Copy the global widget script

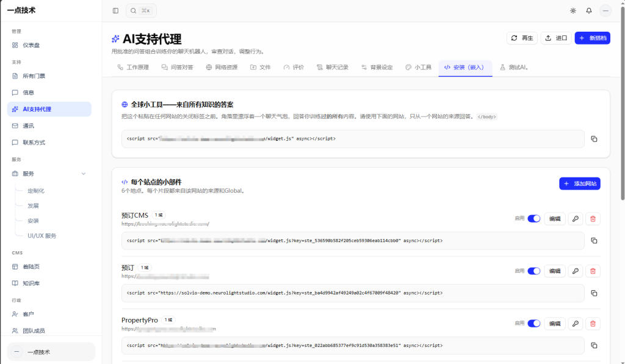594,139
